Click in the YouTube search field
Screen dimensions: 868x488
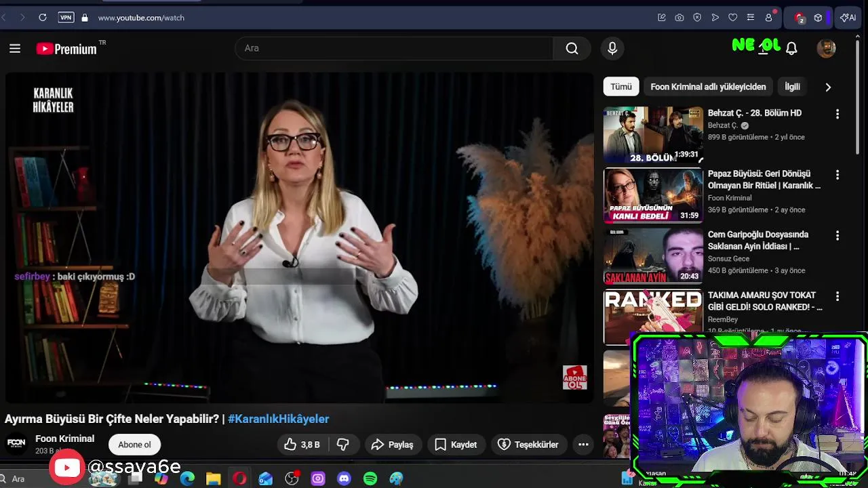pos(394,48)
